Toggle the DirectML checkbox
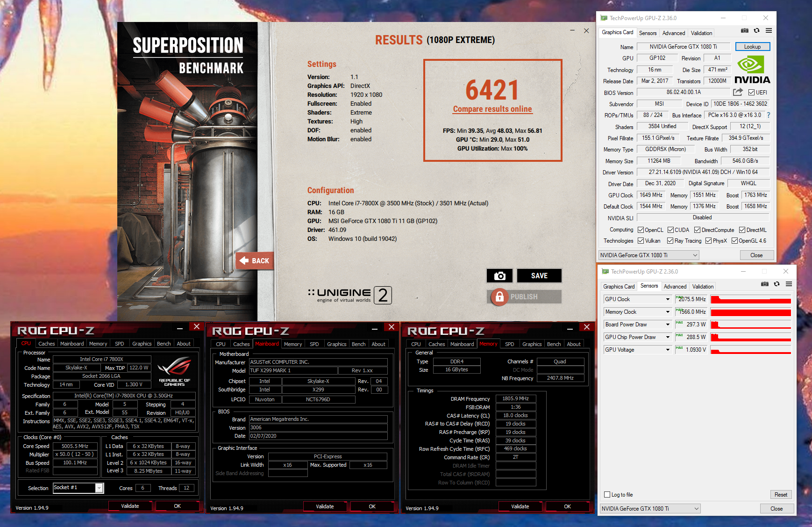 742,230
